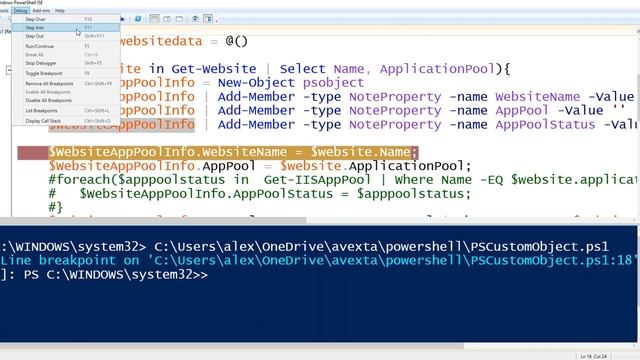Choose Toggle Breakpoint menu entry

66,73
